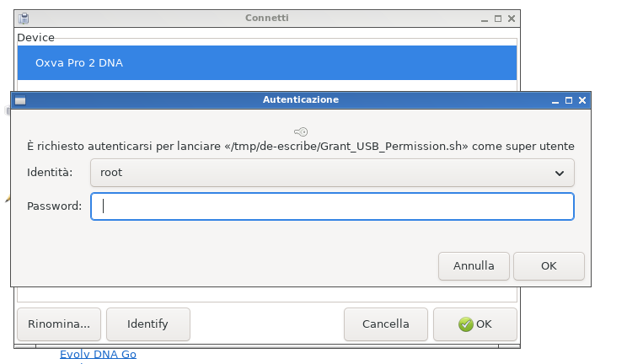Focus the Password input field
This screenshot has width=627, height=364.
click(x=333, y=206)
